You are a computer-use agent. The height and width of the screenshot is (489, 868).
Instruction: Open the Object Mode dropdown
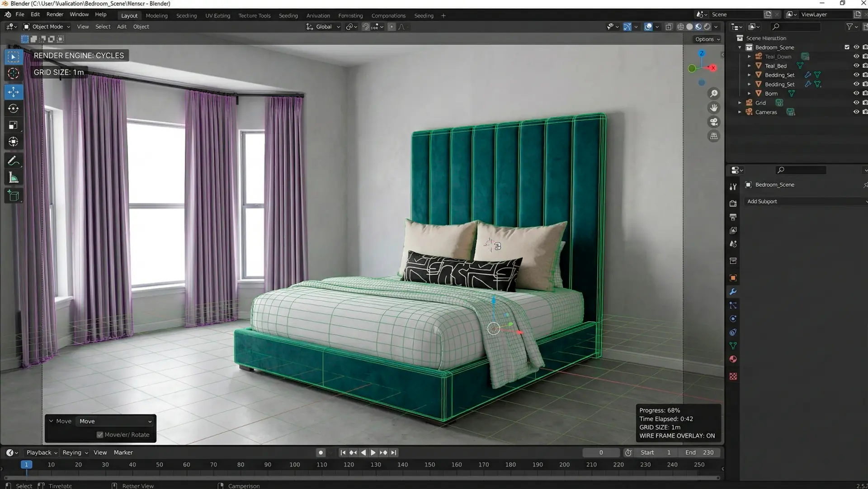(x=47, y=27)
